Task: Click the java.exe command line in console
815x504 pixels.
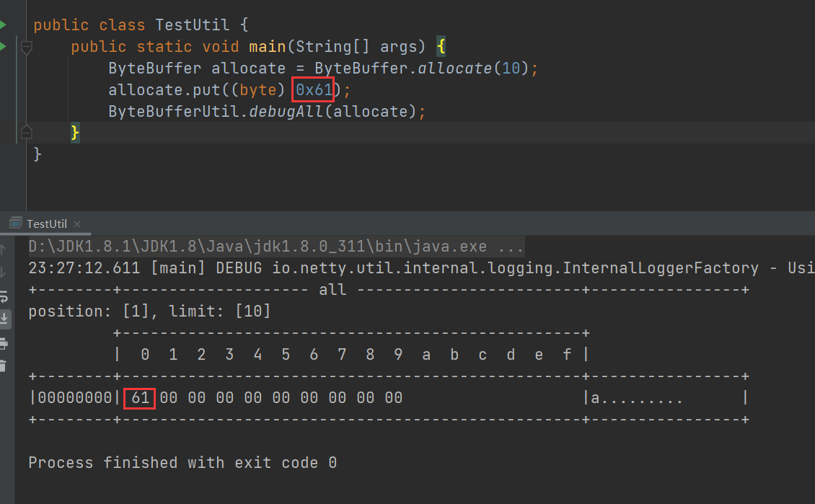Action: [276, 247]
